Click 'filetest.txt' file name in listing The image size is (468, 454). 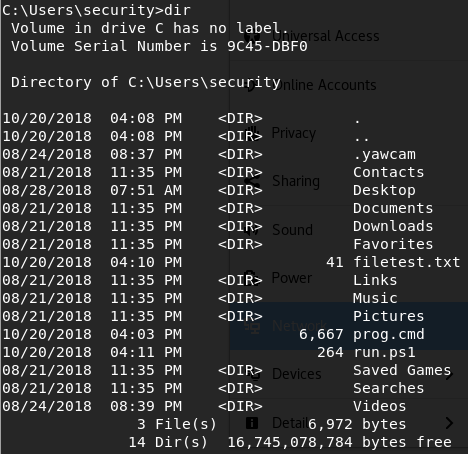tap(407, 262)
